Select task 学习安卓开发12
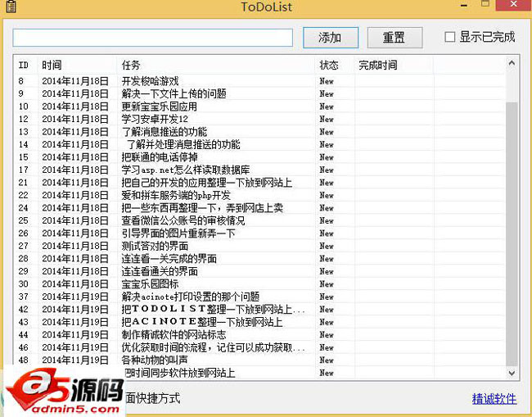 click(155, 119)
